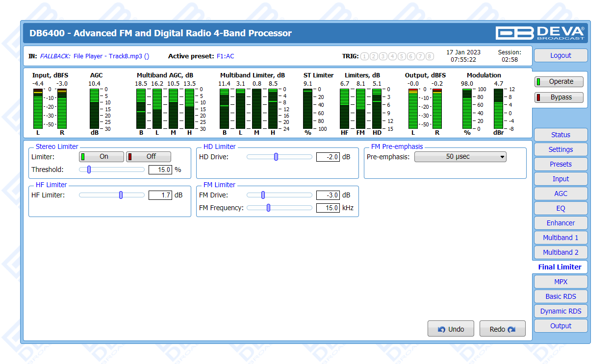Click the Undo button
Image resolution: width=611 pixels, height=364 pixels.
coord(451,329)
